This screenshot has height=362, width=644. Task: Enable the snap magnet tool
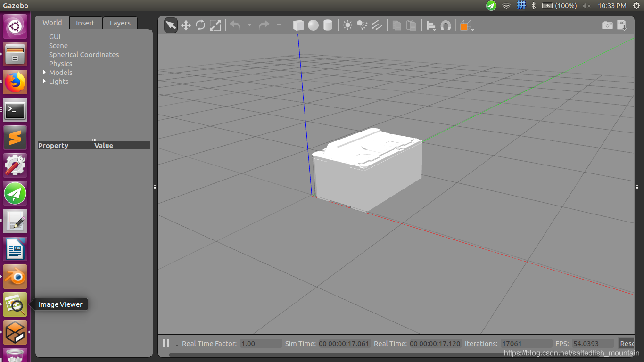(446, 25)
